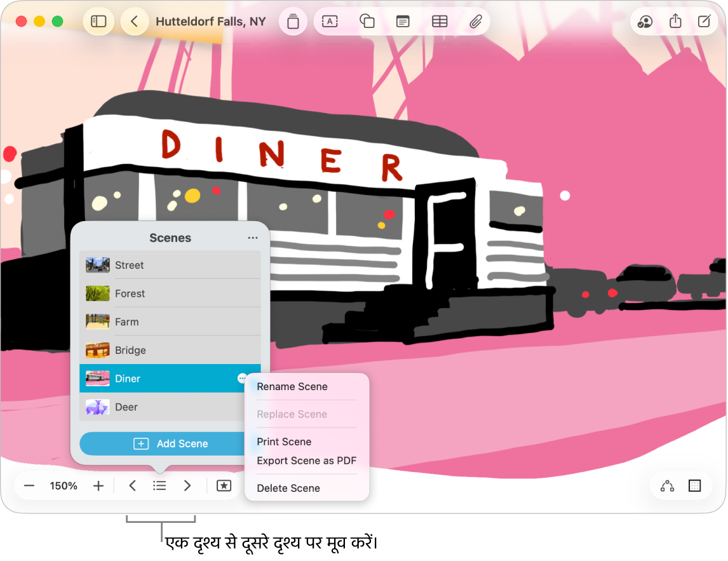Click the Street scene thumbnail

coord(97,265)
